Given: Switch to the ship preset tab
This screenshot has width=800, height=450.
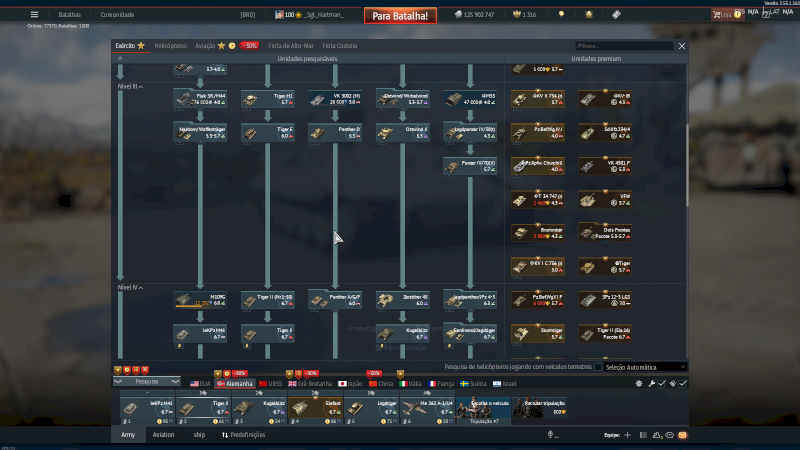Looking at the screenshot, I should (199, 435).
